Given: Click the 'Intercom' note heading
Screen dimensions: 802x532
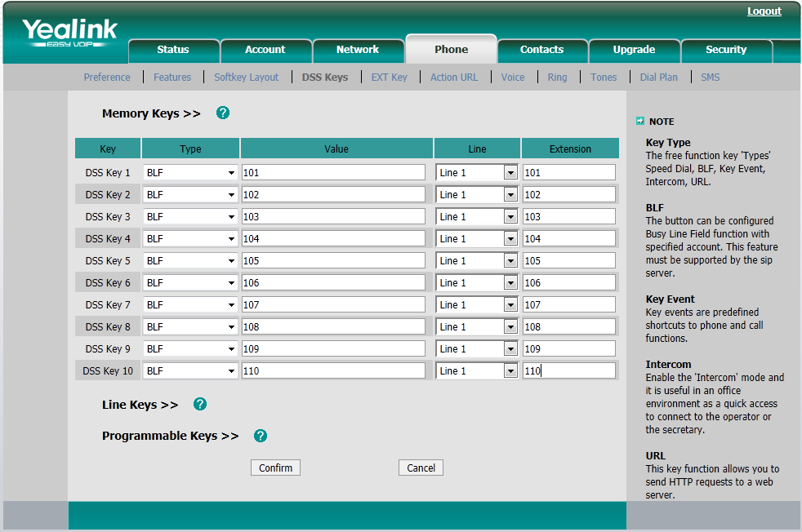Looking at the screenshot, I should pyautogui.click(x=668, y=365).
